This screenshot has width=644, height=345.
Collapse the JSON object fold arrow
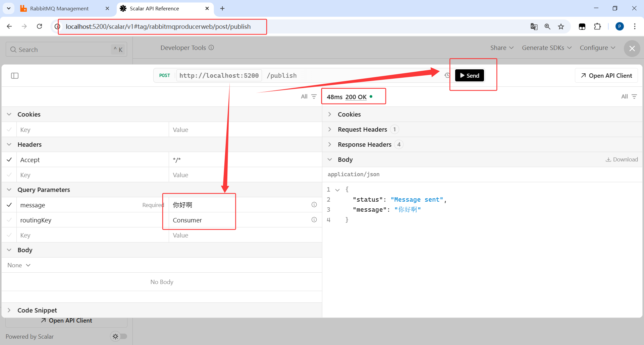tap(337, 190)
